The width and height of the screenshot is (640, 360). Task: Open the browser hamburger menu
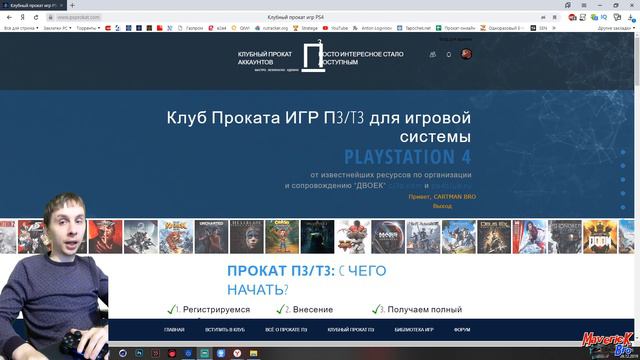584,5
